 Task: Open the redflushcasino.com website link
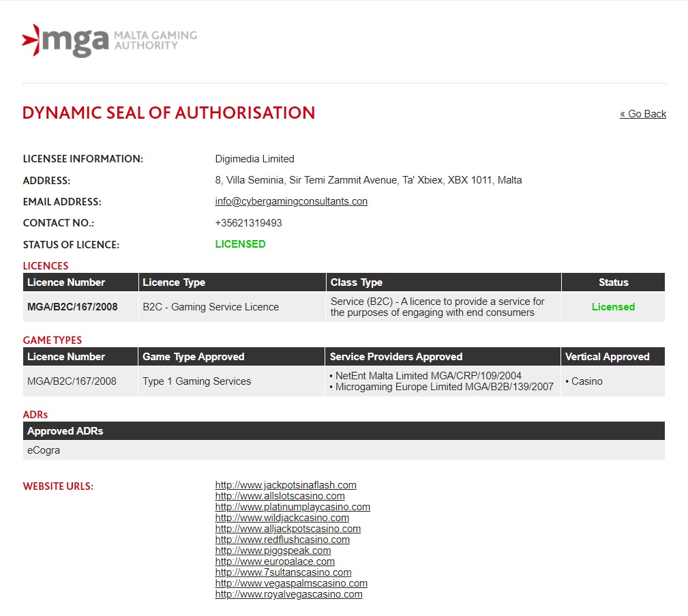point(282,540)
